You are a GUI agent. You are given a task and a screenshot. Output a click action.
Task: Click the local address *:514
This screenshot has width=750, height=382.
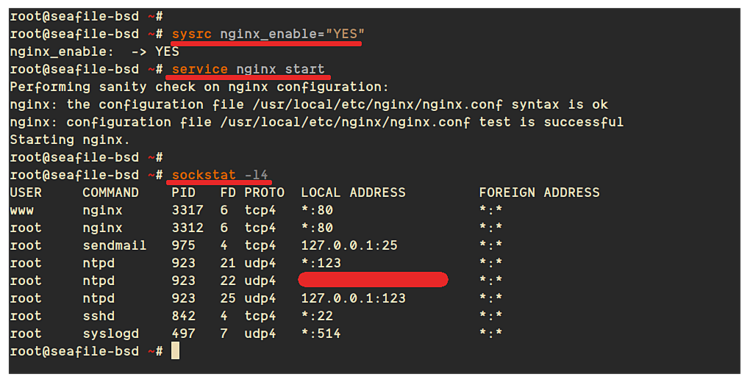click(x=321, y=334)
